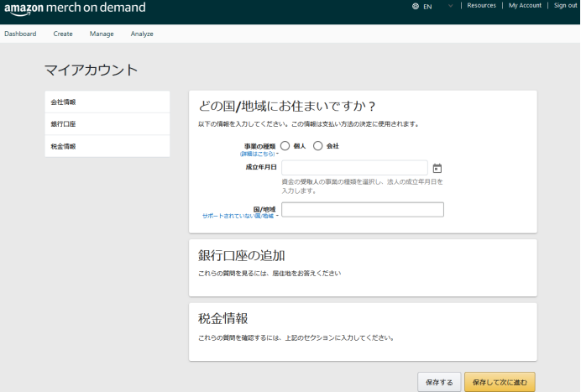The image size is (581, 392).
Task: Open the 詳細はこちら link
Action: pos(258,154)
